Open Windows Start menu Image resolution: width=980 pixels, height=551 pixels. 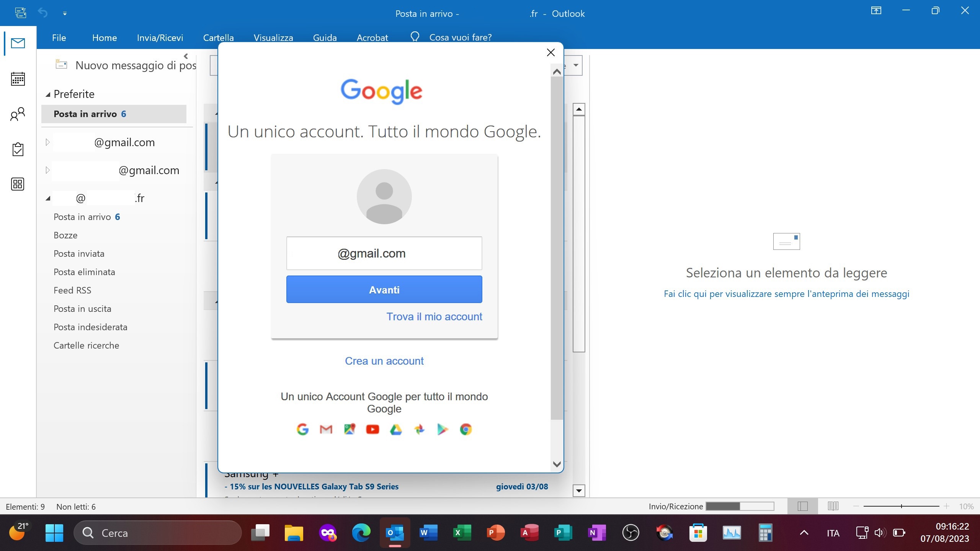[54, 533]
